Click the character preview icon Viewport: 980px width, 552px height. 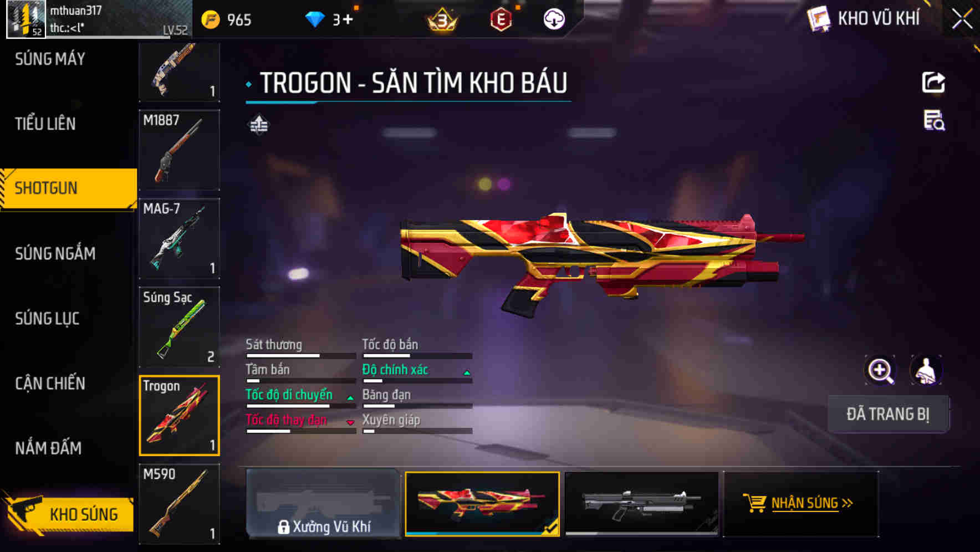[x=926, y=370]
